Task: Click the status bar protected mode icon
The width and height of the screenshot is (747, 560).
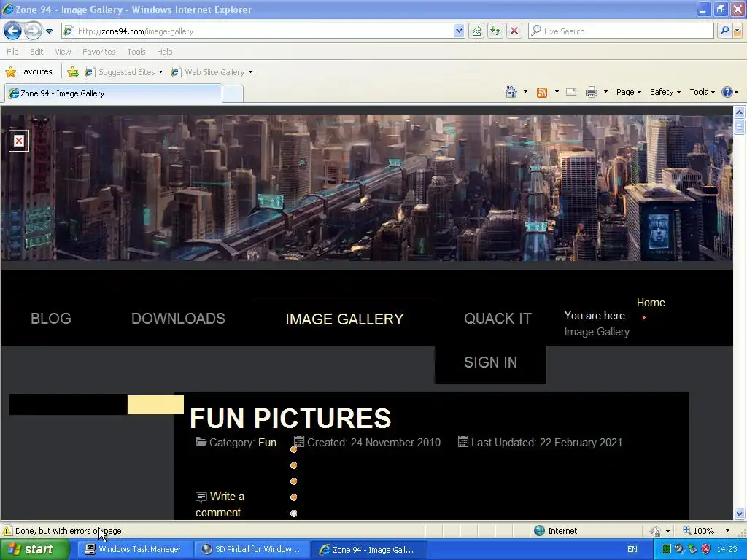Action: click(656, 531)
